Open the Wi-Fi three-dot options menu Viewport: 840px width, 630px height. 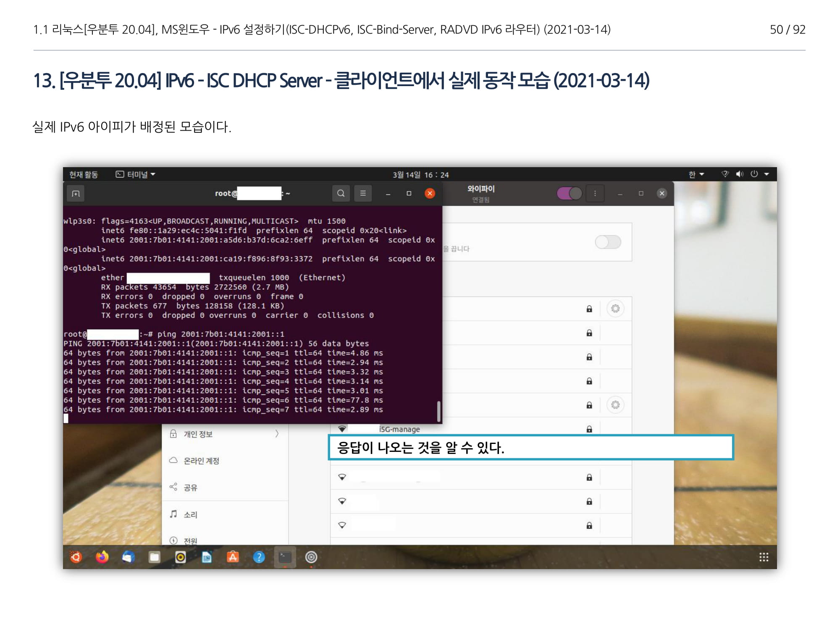pyautogui.click(x=595, y=193)
